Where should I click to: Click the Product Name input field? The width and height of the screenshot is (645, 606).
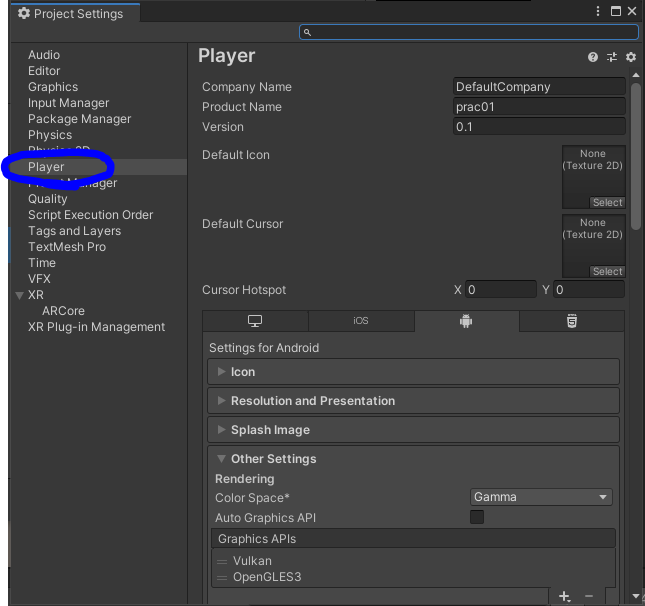click(x=539, y=107)
